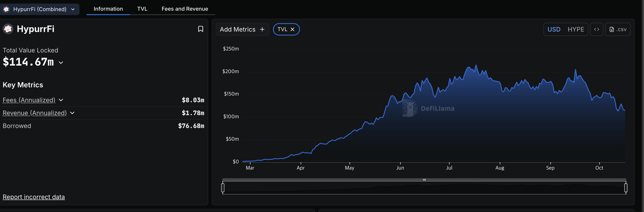
Task: Expand Fees (Annualized) details
Action: tap(61, 100)
